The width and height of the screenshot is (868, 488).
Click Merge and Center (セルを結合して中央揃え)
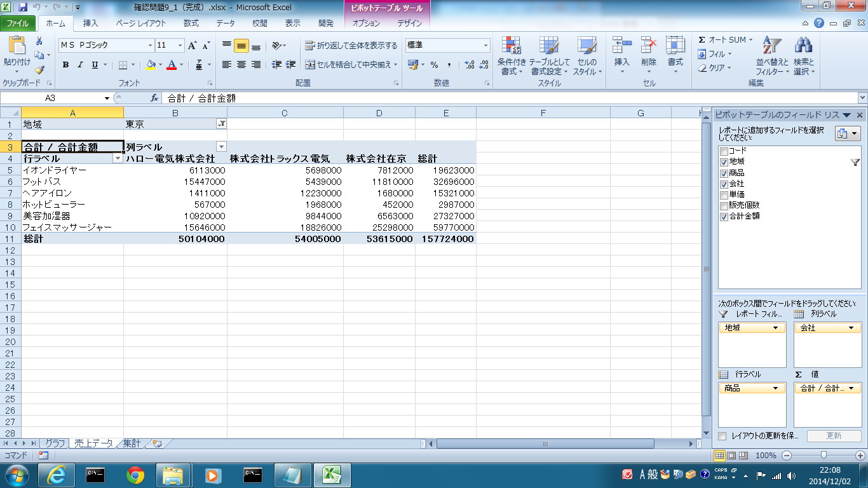[351, 65]
